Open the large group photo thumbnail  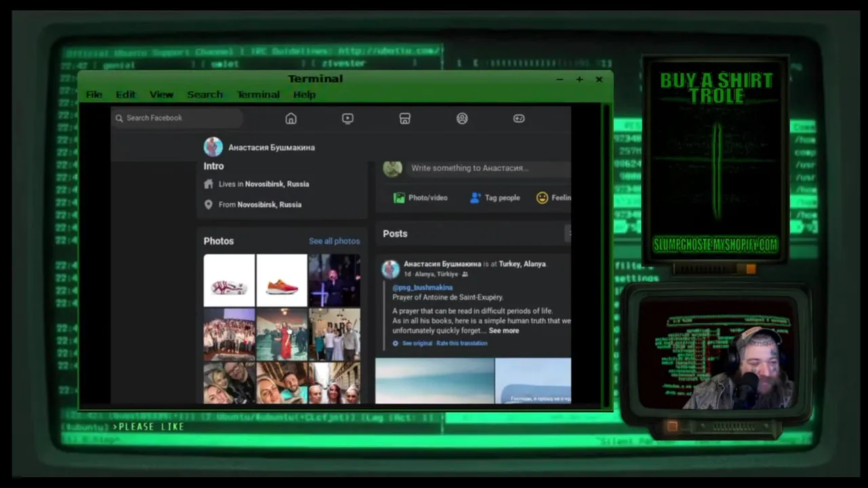[229, 334]
